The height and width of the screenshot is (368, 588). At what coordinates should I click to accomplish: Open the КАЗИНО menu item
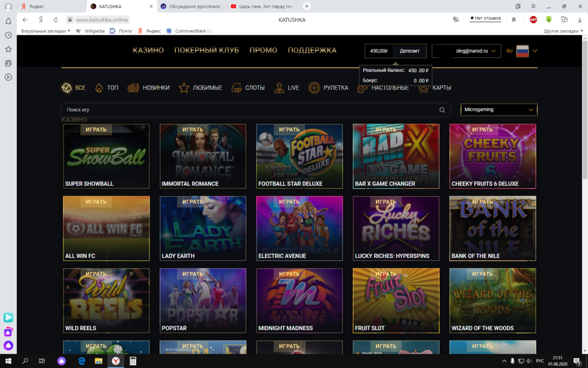(x=148, y=50)
